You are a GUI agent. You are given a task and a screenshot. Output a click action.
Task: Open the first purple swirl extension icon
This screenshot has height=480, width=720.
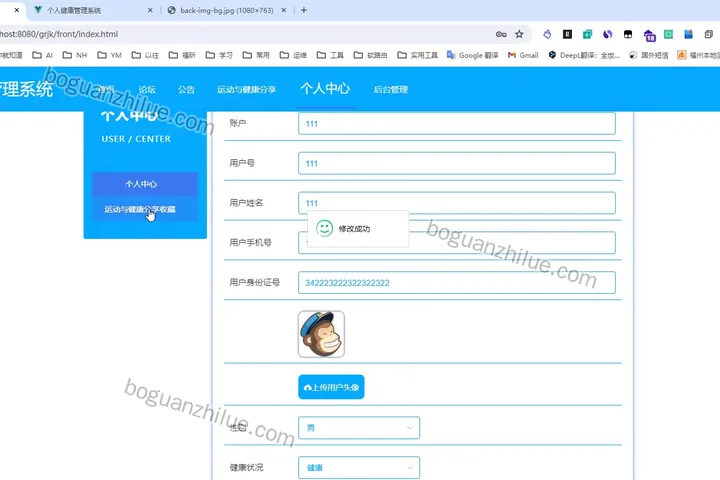[547, 34]
